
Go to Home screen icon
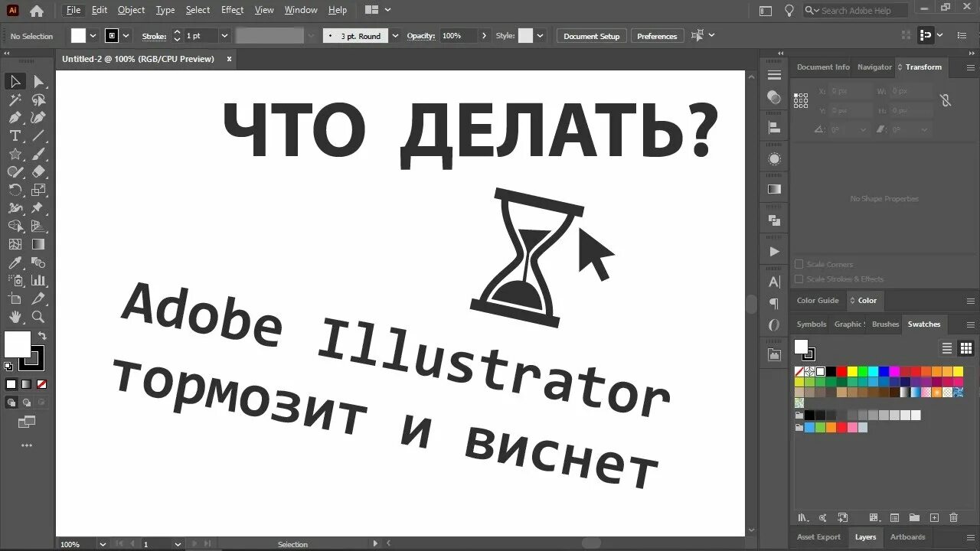click(36, 11)
